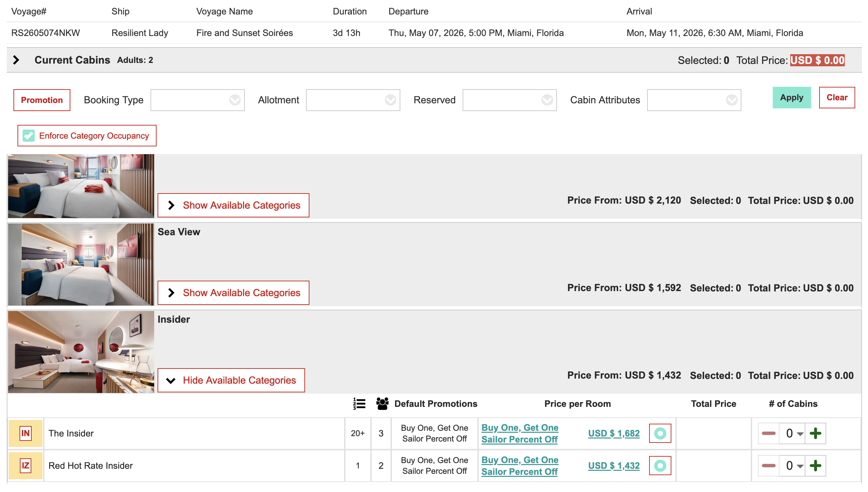This screenshot has height=492, width=868.
Task: Open the Reserved dropdown field
Action: pyautogui.click(x=509, y=100)
